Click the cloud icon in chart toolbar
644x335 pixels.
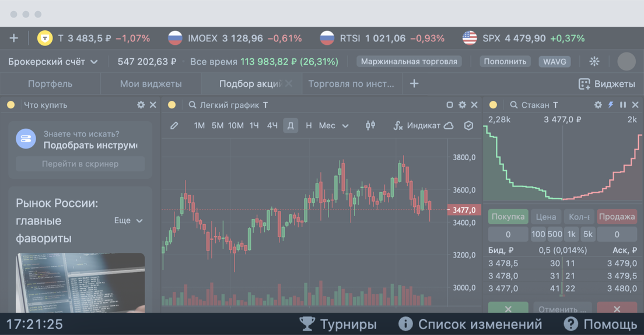point(449,125)
